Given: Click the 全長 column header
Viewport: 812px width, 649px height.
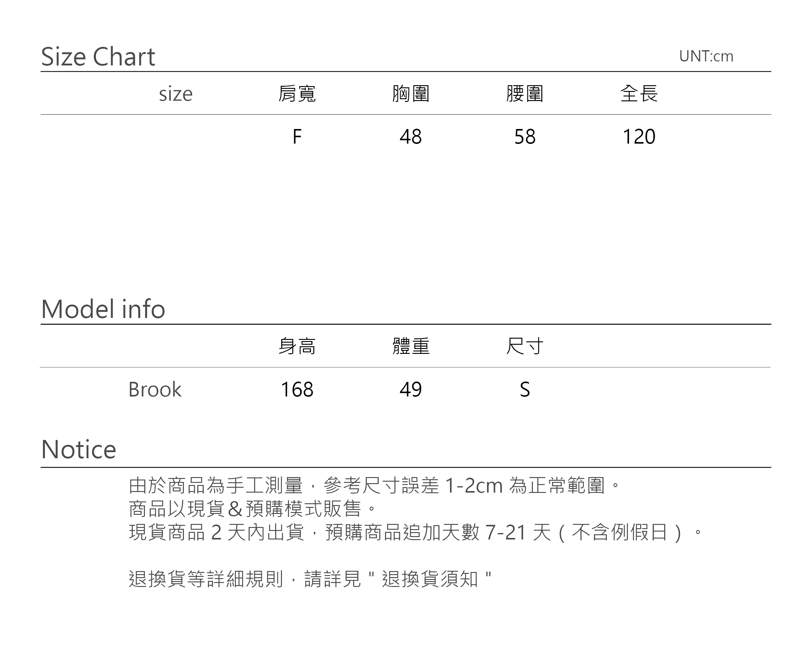Looking at the screenshot, I should (x=639, y=94).
